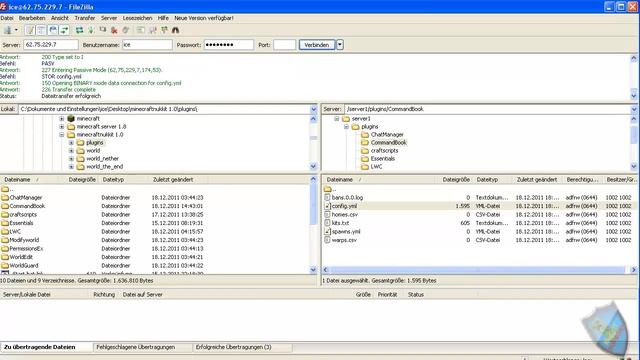Open local path dropdown arrow
Viewport: 640px width, 360px height.
pos(313,109)
